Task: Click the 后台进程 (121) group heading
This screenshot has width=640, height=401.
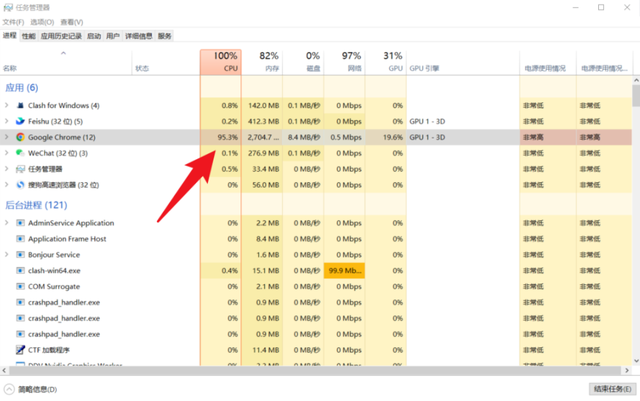Action: coord(36,205)
